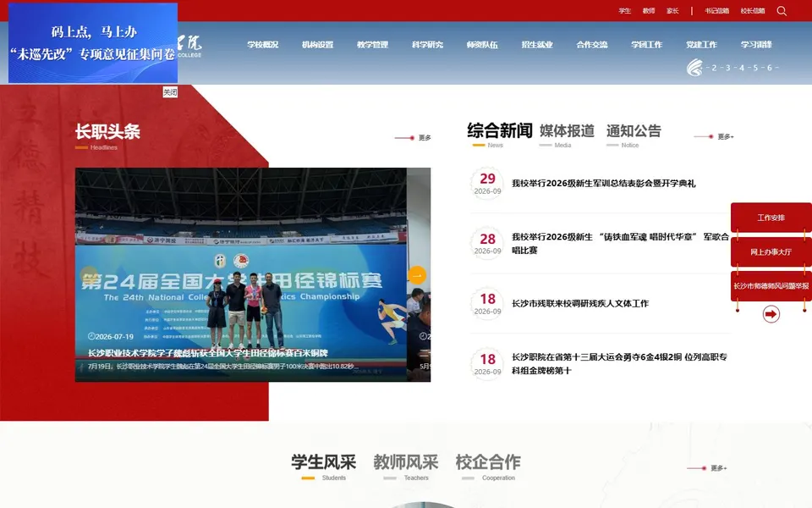Screen dimensions: 812x508
Task: Open the 家长 link in top bar
Action: point(672,11)
